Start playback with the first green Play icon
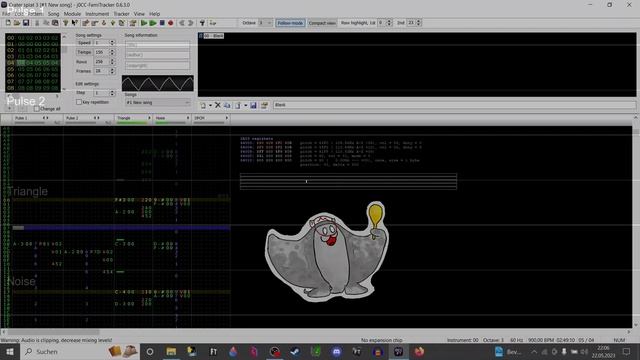Image resolution: width=640 pixels, height=360 pixels. tap(144, 23)
